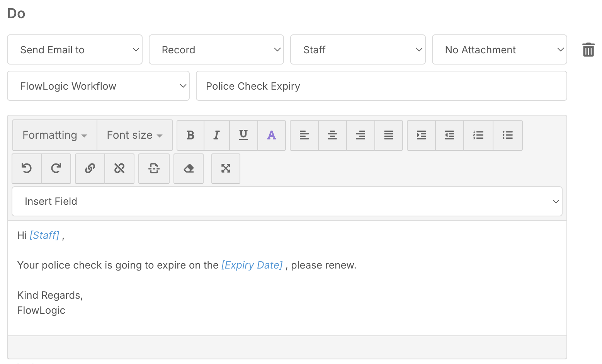Open the font color picker
Image resolution: width=602 pixels, height=364 pixels.
[x=272, y=135]
